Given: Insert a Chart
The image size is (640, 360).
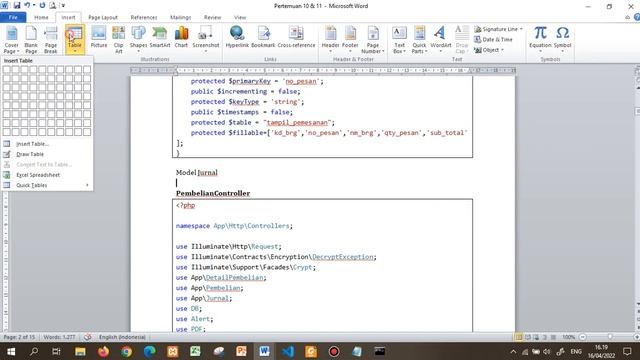Looking at the screenshot, I should click(181, 38).
